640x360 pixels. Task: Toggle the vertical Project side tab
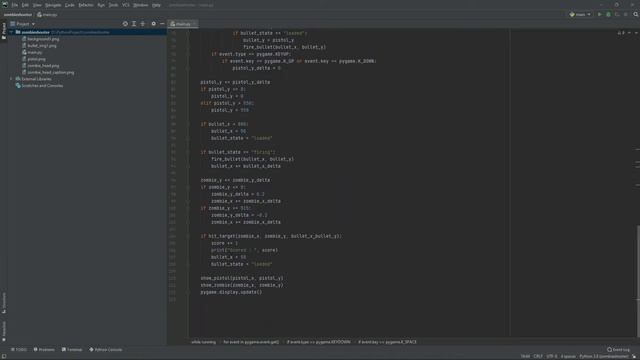4,31
